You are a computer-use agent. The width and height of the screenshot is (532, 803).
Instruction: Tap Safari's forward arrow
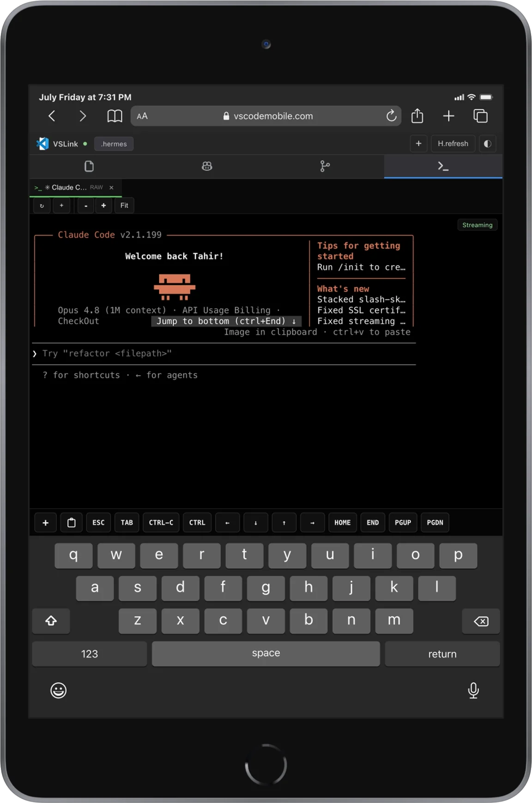pyautogui.click(x=83, y=116)
